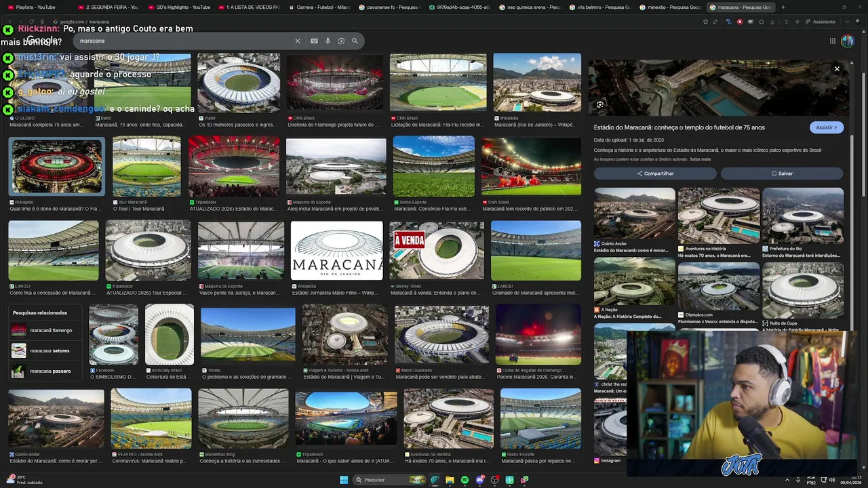868x488 pixels.
Task: Open the ArchDaily Brasil 'Cobertura do Está...' image
Action: [170, 335]
